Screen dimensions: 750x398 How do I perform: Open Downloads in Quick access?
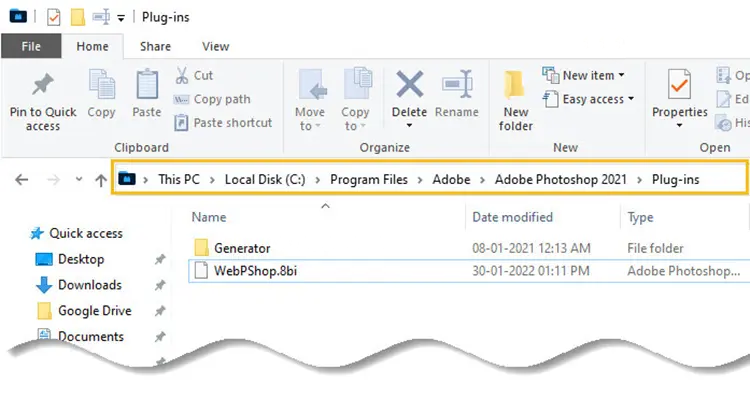[x=90, y=285]
